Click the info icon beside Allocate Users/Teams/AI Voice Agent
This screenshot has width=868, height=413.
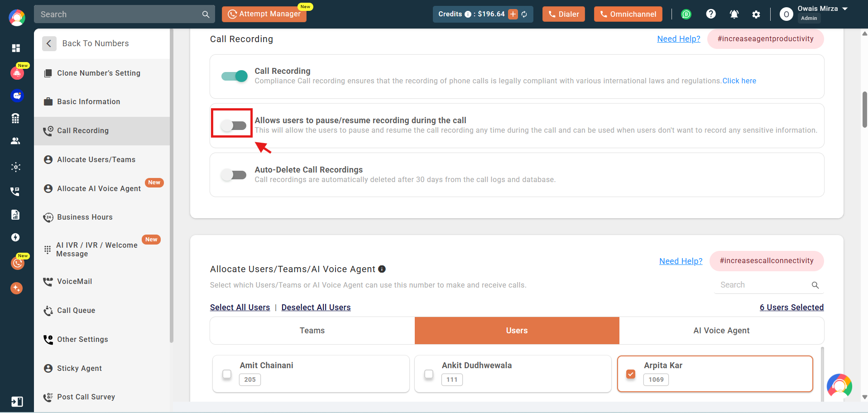click(x=382, y=269)
